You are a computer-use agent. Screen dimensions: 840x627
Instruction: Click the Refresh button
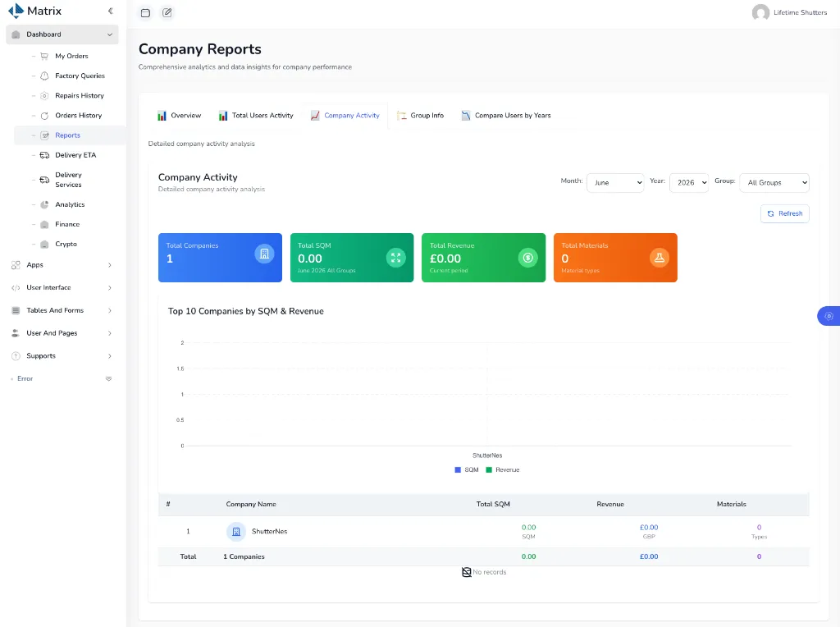pyautogui.click(x=785, y=214)
